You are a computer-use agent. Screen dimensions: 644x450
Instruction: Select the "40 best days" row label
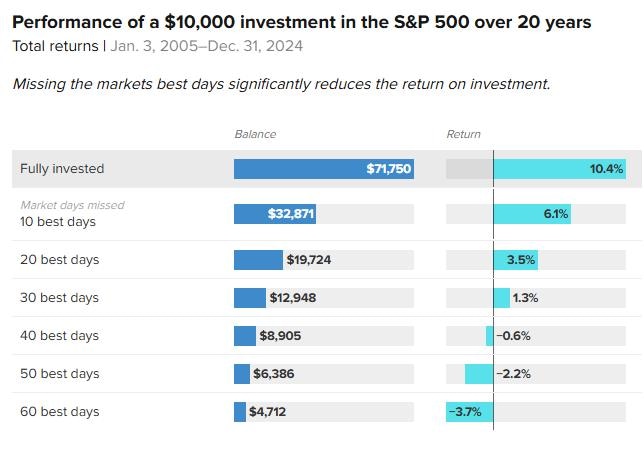(x=60, y=336)
